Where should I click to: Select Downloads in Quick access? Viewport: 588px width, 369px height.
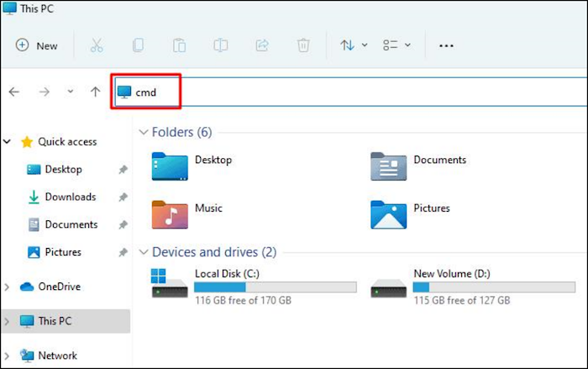[x=70, y=197]
